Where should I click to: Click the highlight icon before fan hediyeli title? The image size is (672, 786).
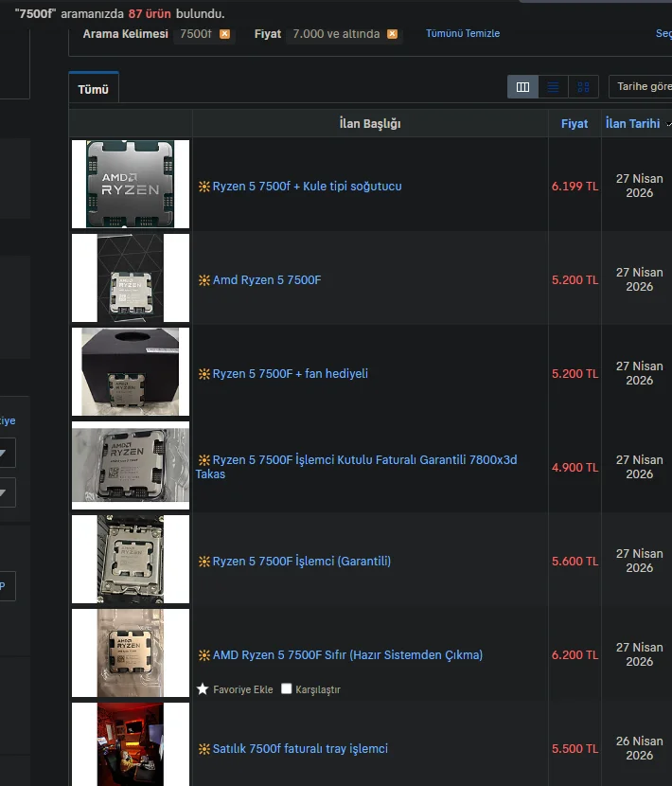(203, 374)
